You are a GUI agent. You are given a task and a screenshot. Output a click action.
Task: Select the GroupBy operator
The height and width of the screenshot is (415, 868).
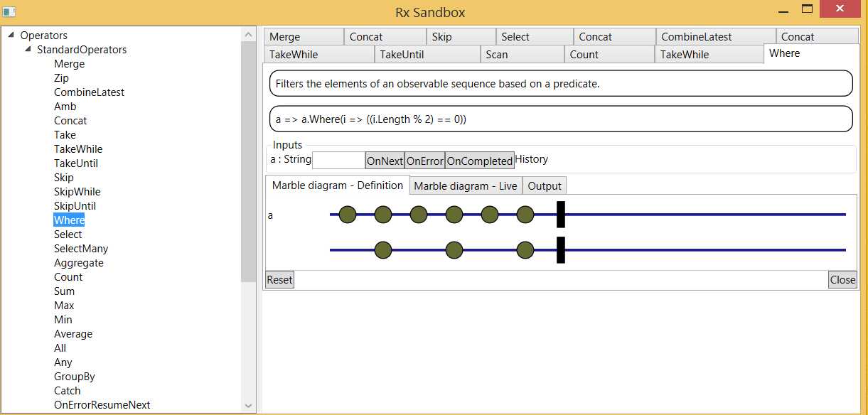74,377
